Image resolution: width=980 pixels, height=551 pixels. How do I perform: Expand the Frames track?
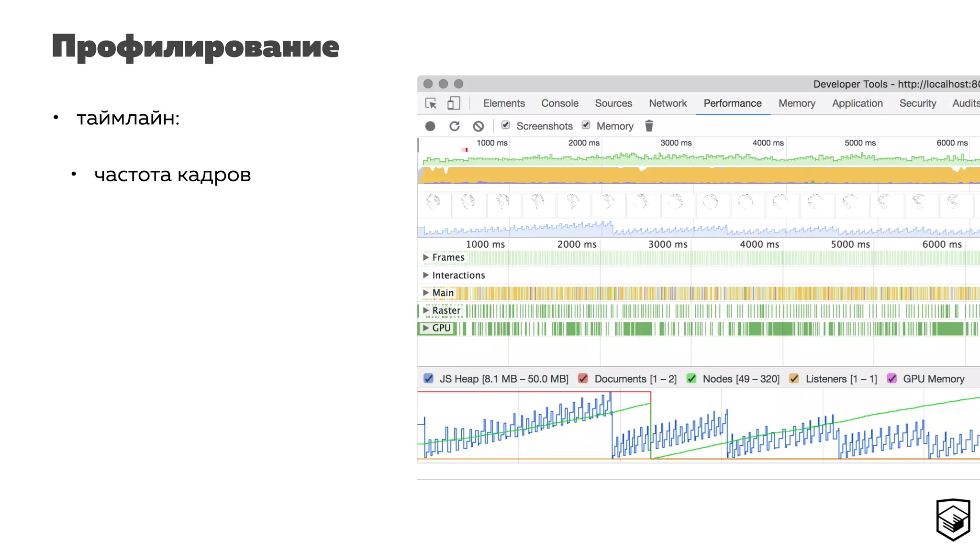tap(426, 257)
